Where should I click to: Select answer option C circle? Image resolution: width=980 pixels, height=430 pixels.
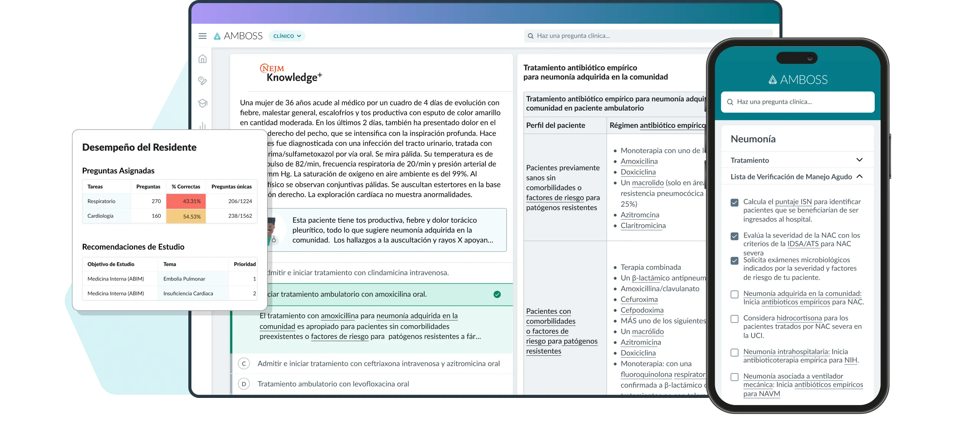(244, 363)
